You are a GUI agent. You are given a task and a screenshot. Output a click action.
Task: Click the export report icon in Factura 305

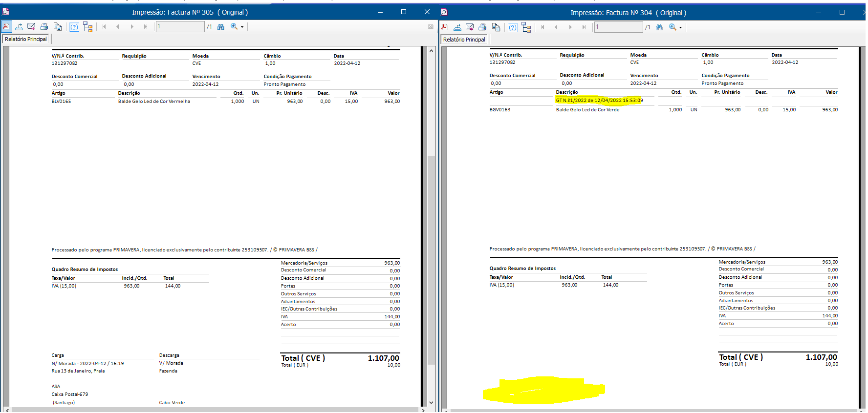[19, 27]
